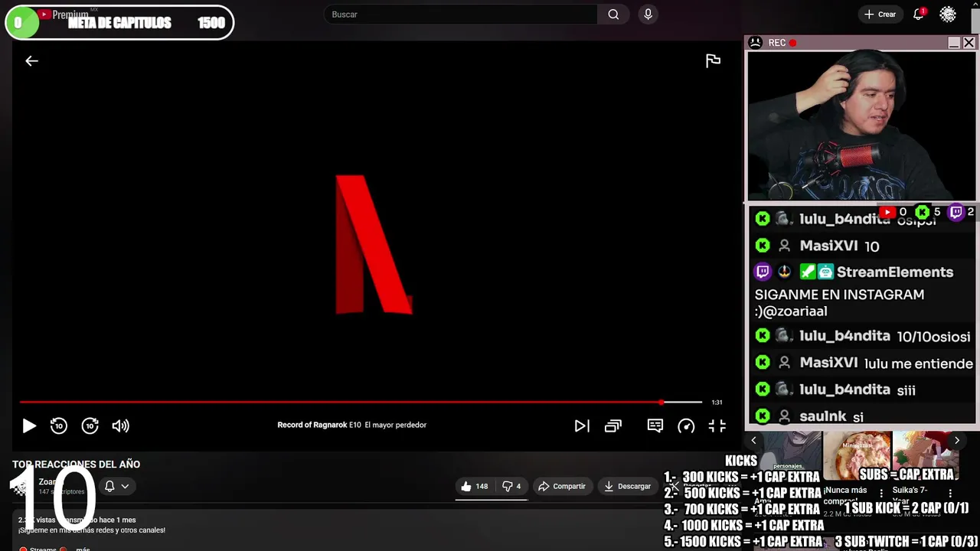Click the remaining time 1:31
Image resolution: width=980 pixels, height=551 pixels.
717,403
